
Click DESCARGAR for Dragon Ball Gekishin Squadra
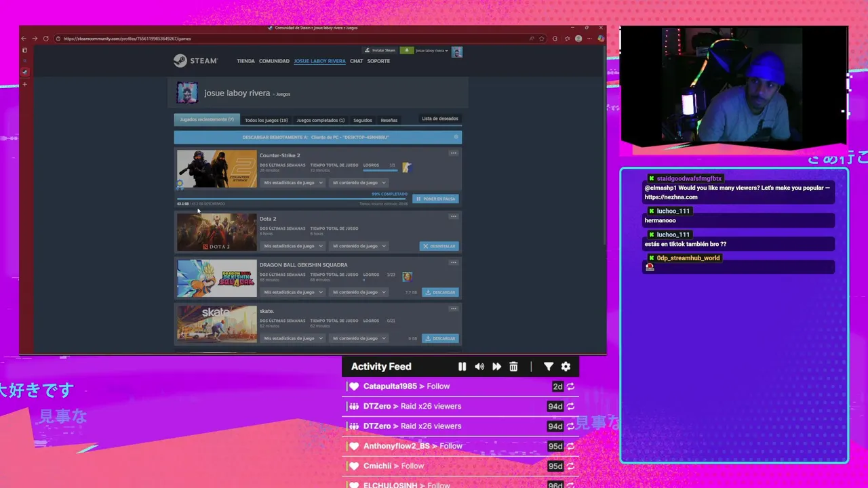tap(441, 292)
